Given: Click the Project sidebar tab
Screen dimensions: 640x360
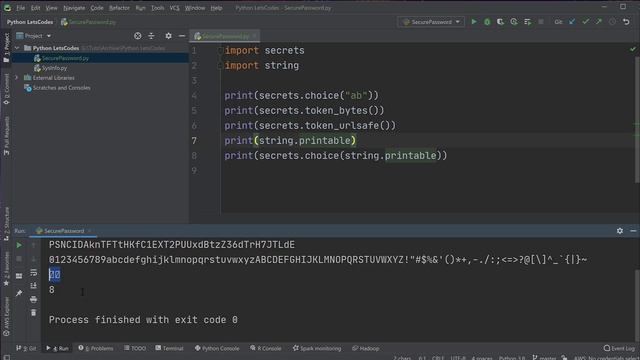Looking at the screenshot, I should click(x=6, y=47).
